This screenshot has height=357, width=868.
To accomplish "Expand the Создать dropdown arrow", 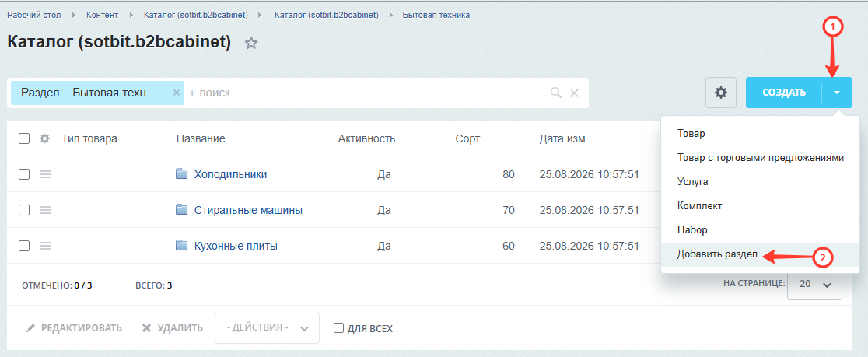I will tap(837, 93).
